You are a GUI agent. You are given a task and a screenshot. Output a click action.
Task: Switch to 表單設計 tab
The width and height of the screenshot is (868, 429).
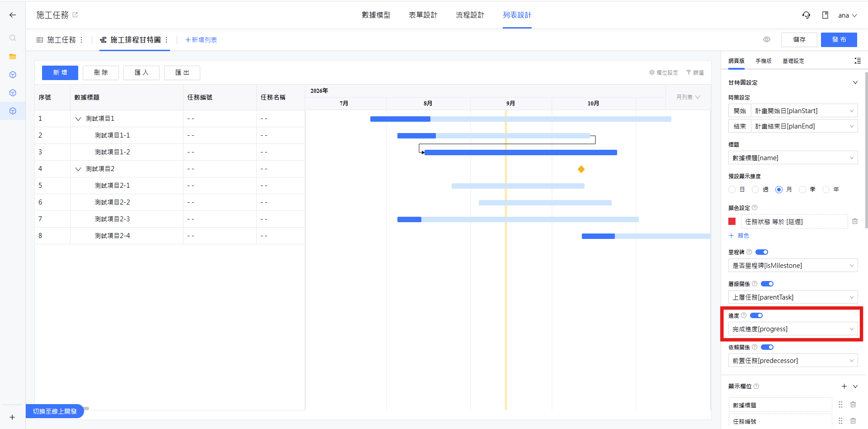[423, 15]
